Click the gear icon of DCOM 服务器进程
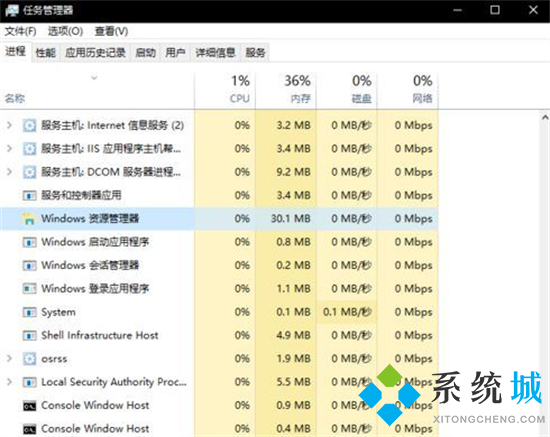This screenshot has height=437, width=550. (x=29, y=172)
